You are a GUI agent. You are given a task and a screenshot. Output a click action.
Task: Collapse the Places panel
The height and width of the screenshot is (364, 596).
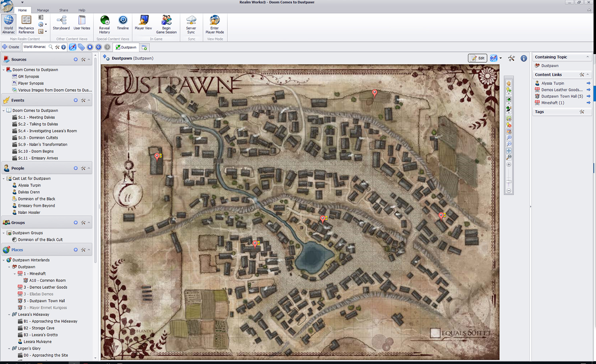coord(89,250)
